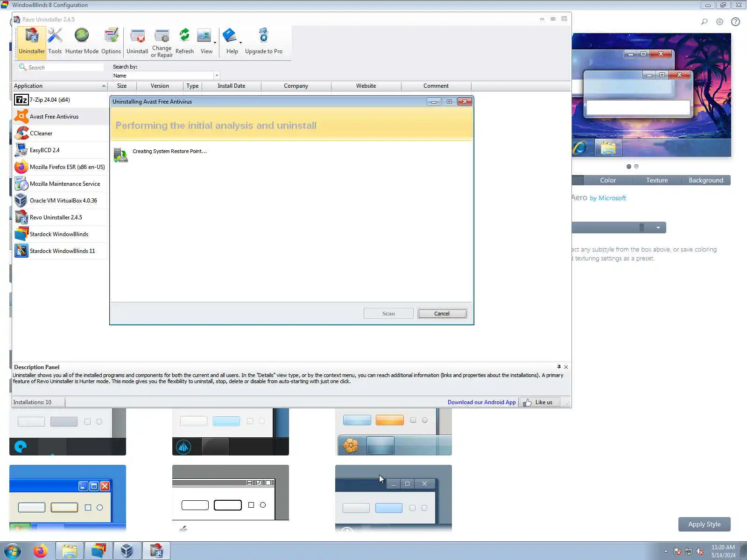Switch to Revo Uninstaller from the taskbar
The height and width of the screenshot is (560, 747).
pyautogui.click(x=156, y=551)
